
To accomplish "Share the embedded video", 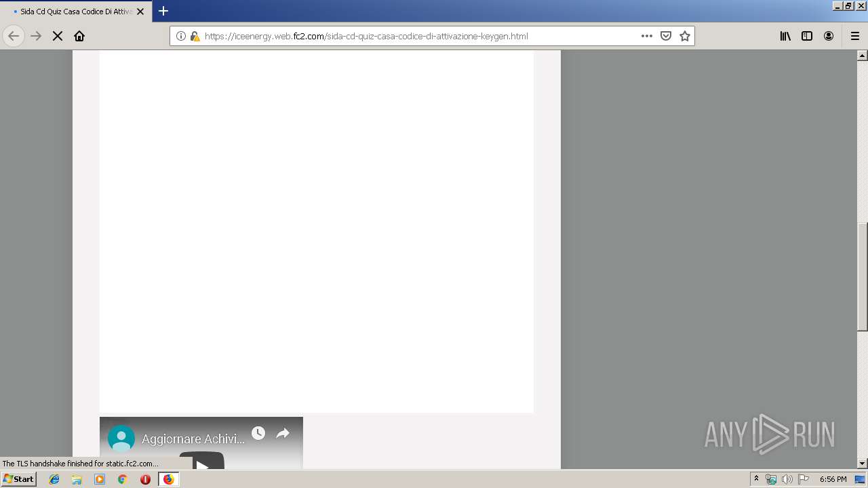I will tap(283, 433).
